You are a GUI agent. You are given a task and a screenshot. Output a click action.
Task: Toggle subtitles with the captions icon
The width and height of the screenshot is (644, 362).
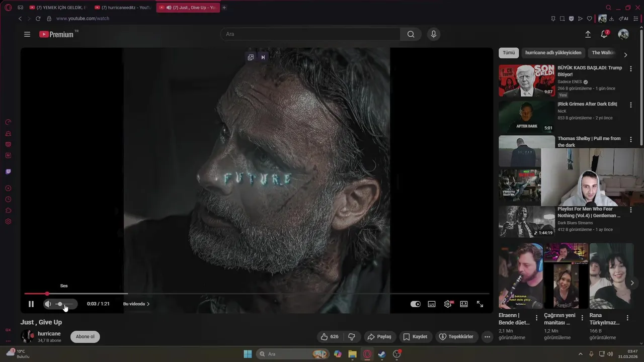point(432,304)
